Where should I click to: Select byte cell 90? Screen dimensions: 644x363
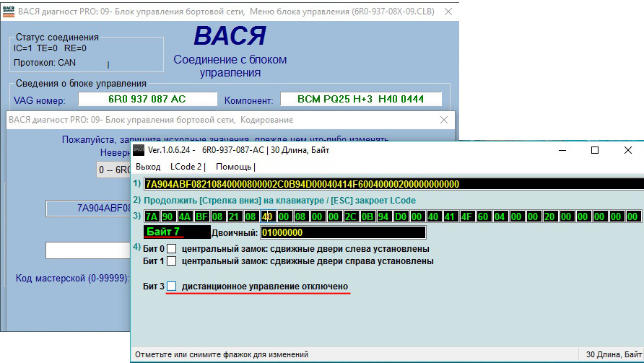pos(167,217)
